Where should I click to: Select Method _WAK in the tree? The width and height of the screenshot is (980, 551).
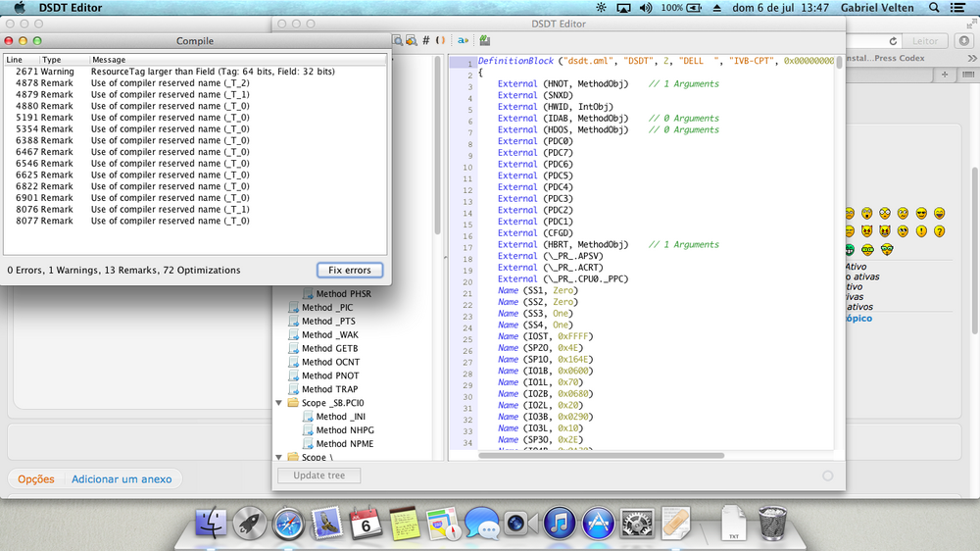pyautogui.click(x=330, y=334)
